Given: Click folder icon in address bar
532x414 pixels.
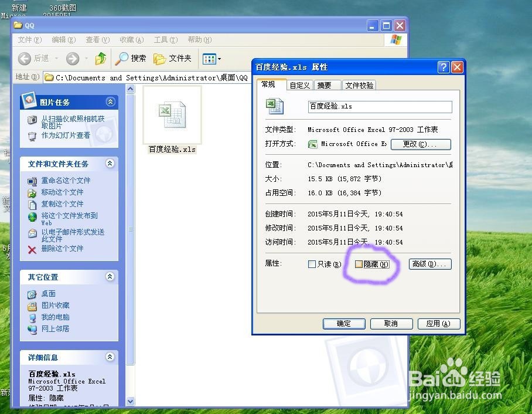Looking at the screenshot, I should (49, 77).
